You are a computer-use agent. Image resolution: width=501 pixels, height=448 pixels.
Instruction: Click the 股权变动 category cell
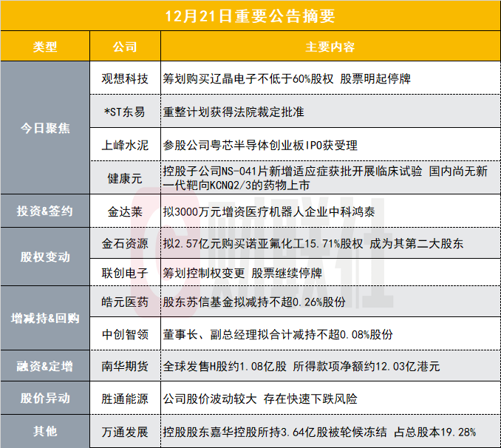click(45, 257)
